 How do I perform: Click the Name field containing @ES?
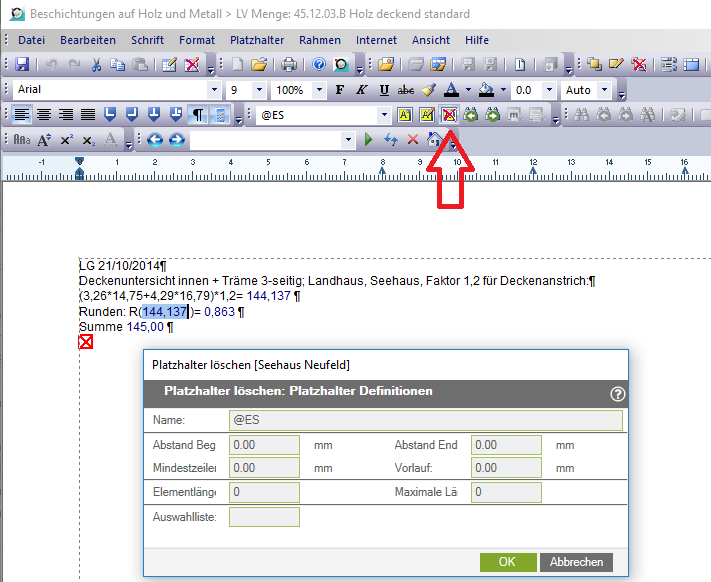(x=425, y=420)
